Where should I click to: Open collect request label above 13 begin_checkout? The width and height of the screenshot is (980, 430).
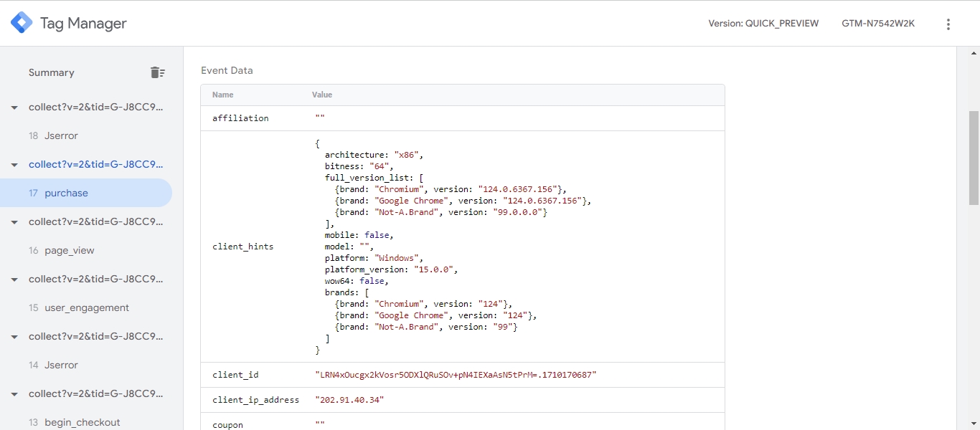point(96,393)
